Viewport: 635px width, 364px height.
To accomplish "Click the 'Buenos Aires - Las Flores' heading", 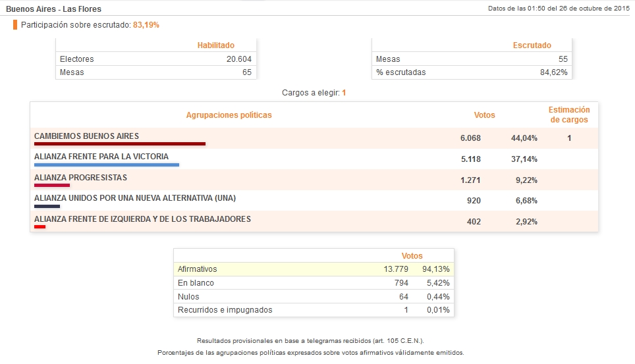I will [53, 9].
